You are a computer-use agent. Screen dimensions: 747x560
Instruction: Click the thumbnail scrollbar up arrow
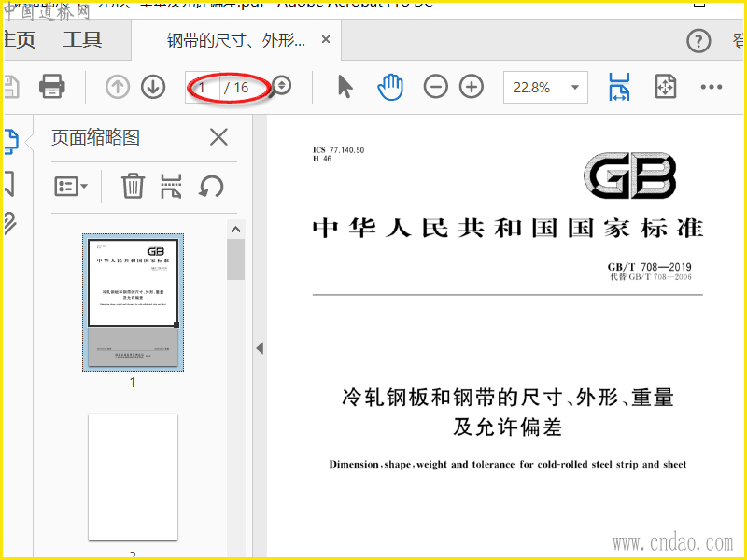235,229
